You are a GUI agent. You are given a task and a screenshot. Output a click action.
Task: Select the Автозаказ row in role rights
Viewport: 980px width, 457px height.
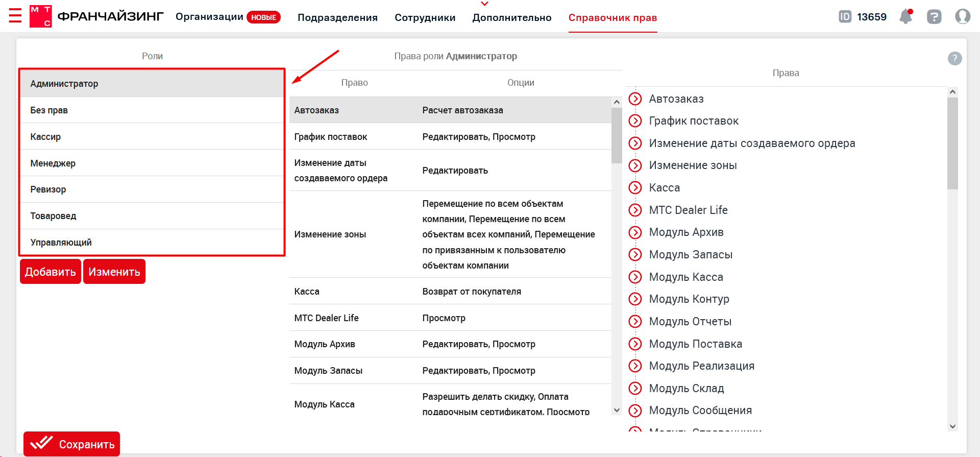pos(450,110)
